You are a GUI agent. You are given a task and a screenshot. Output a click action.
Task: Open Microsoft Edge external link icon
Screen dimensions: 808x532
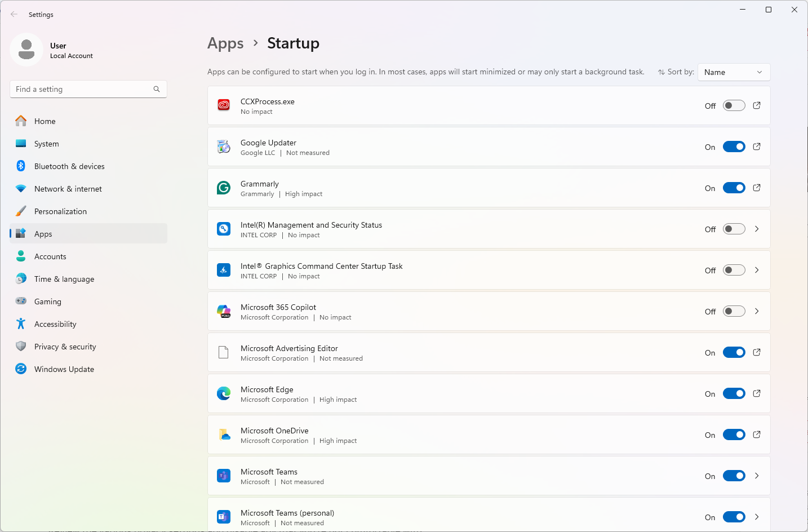click(757, 393)
